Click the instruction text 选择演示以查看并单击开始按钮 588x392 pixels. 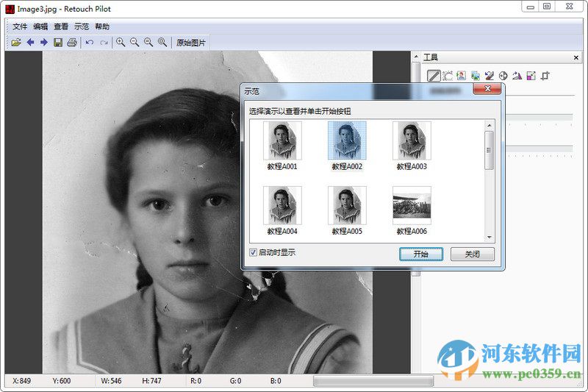point(300,111)
